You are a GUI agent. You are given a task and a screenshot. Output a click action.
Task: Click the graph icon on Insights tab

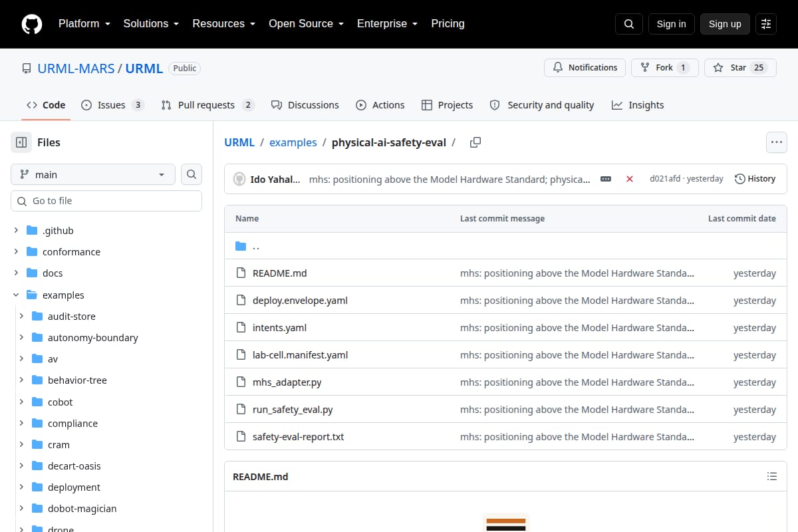(617, 105)
